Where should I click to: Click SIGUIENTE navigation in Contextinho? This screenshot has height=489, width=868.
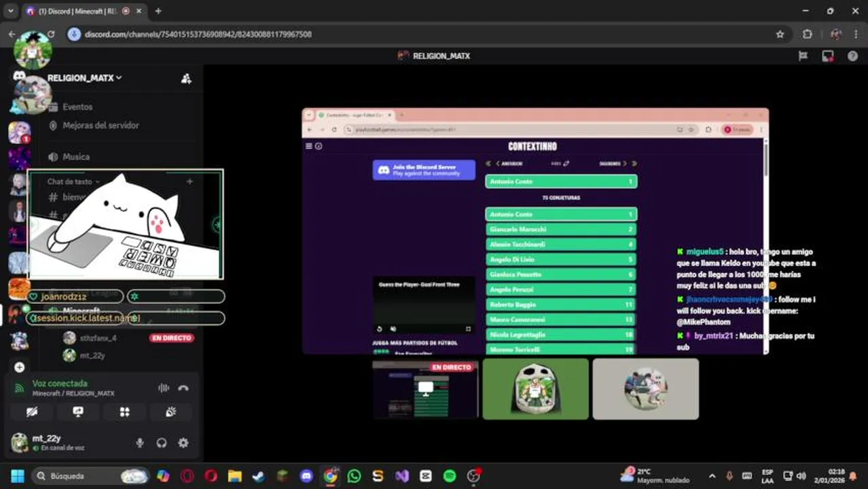[x=613, y=164]
